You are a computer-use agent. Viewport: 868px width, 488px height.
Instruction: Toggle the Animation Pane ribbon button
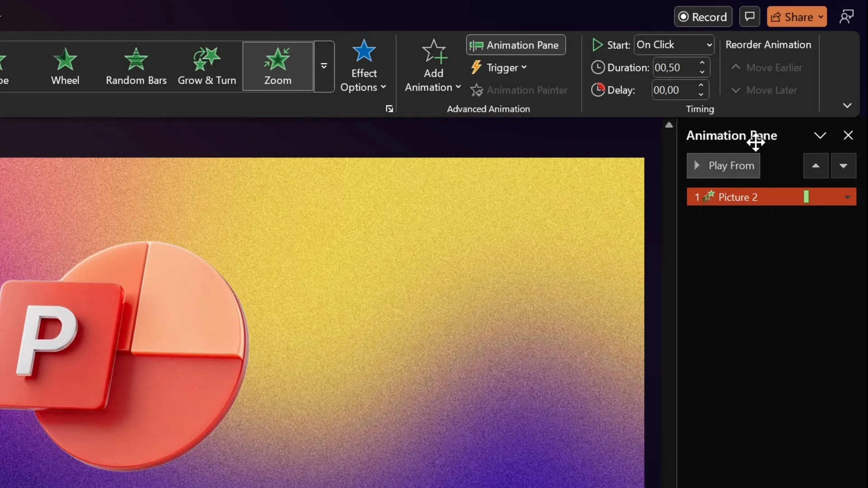click(x=516, y=45)
